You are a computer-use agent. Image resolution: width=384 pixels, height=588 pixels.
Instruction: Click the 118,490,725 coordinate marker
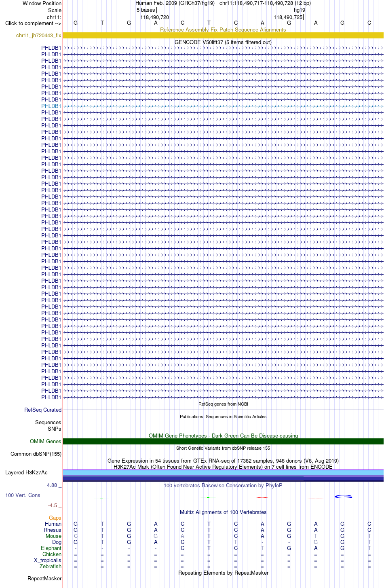coord(288,17)
